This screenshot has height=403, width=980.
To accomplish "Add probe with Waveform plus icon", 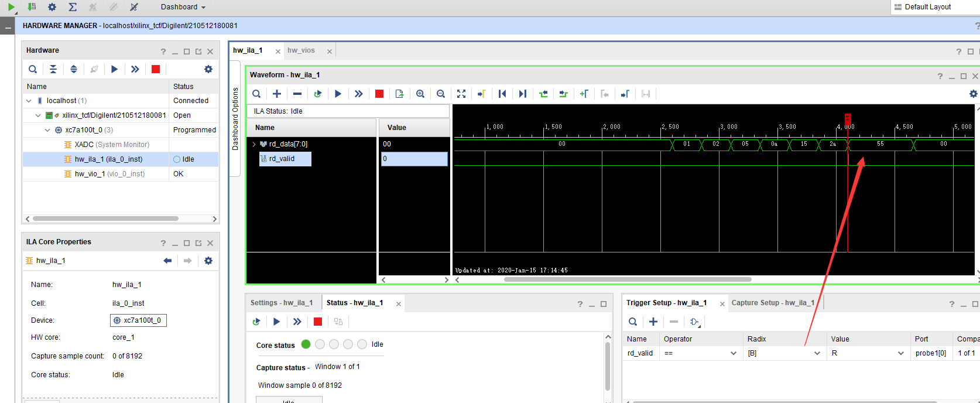I will [x=277, y=94].
